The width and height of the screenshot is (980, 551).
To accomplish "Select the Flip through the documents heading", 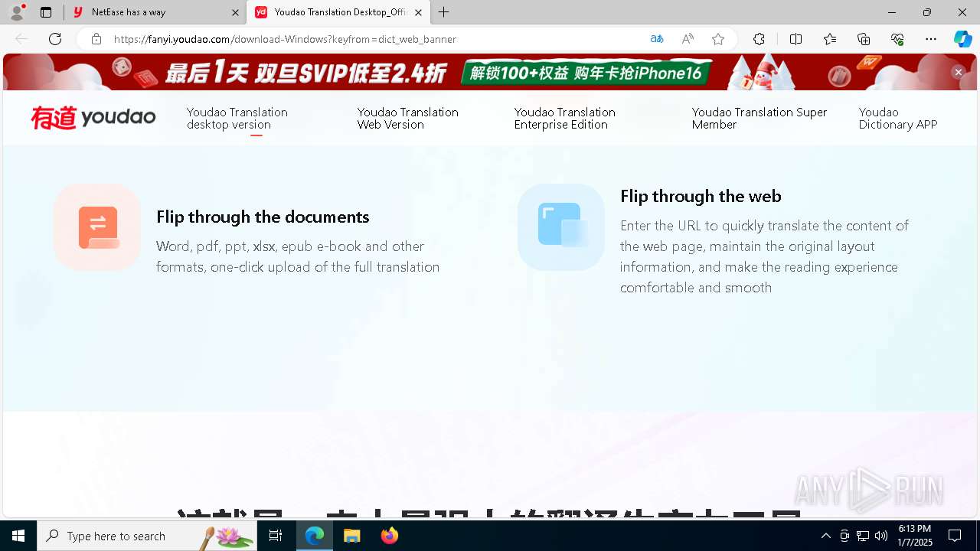I will coord(263,217).
